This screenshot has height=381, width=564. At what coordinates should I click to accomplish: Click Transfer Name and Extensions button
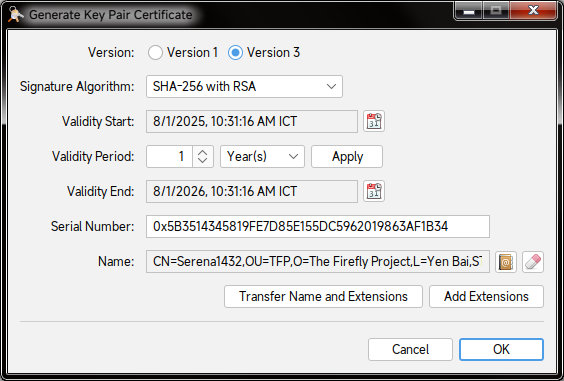point(323,296)
